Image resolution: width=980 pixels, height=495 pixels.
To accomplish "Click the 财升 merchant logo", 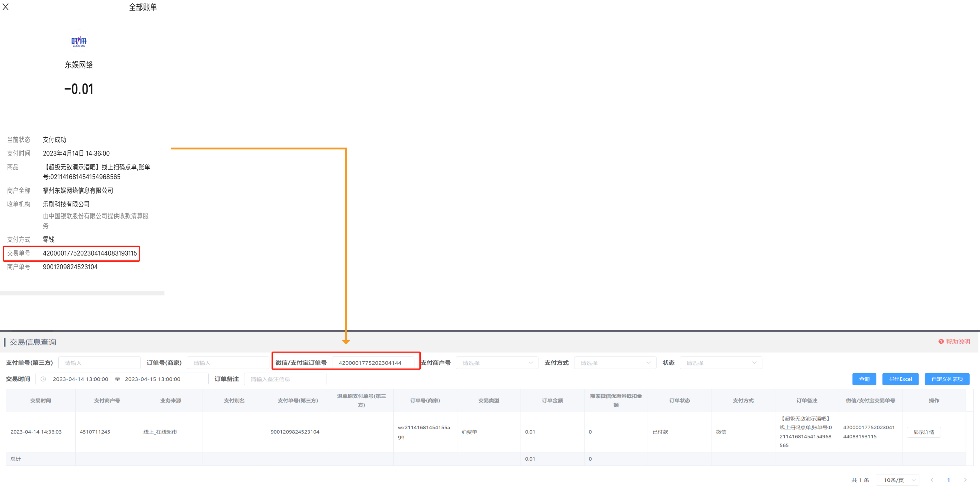I will (79, 41).
